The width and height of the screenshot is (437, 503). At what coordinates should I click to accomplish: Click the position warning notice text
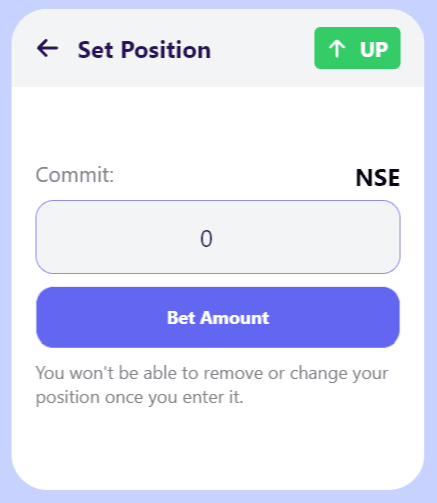[x=212, y=385]
